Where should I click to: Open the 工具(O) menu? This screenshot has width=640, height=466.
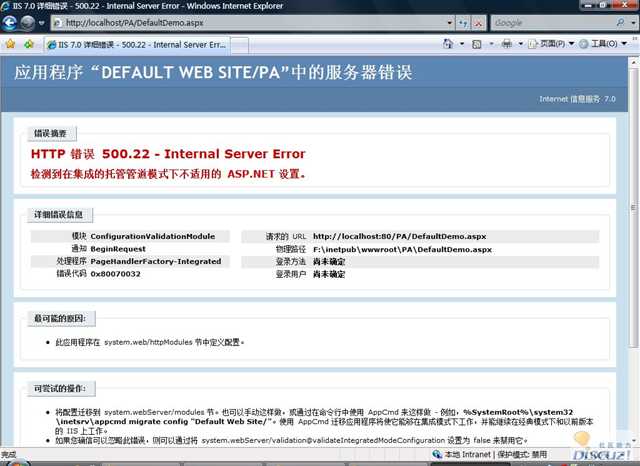point(604,44)
